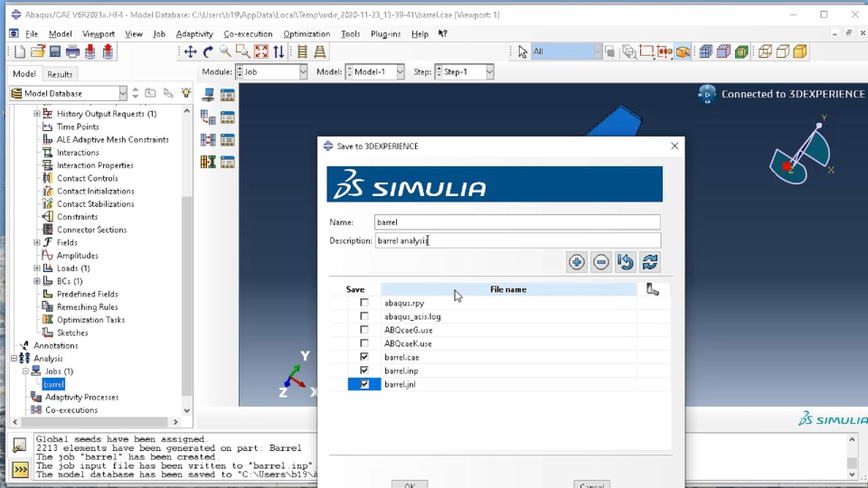Select the barrel job in model tree
The height and width of the screenshot is (488, 868).
coord(53,384)
